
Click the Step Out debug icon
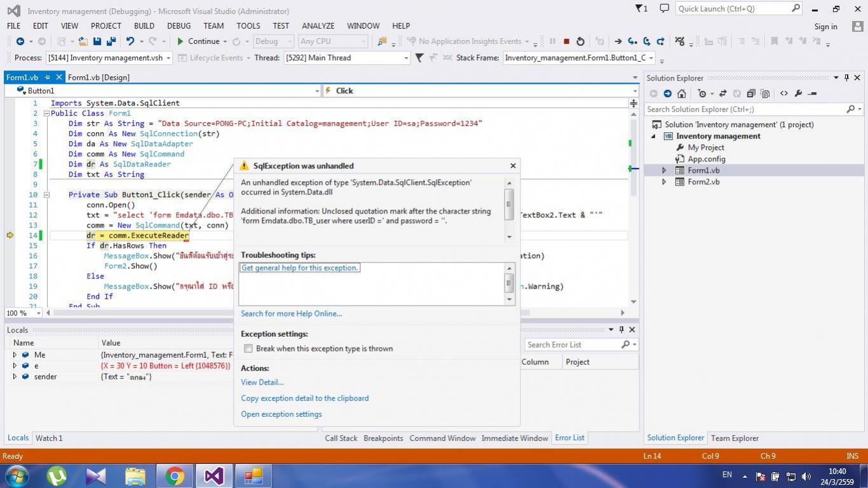coord(660,41)
